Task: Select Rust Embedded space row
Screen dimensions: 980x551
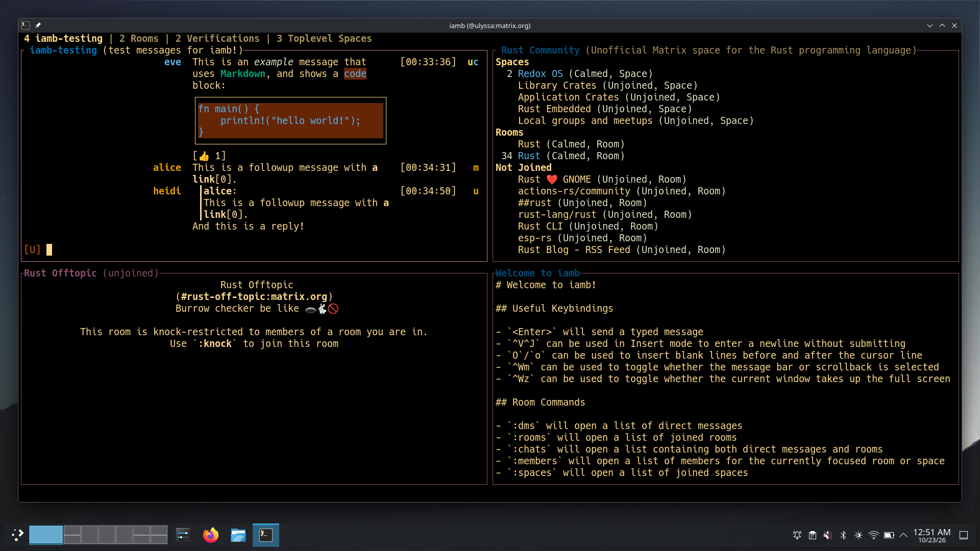Action: (605, 109)
